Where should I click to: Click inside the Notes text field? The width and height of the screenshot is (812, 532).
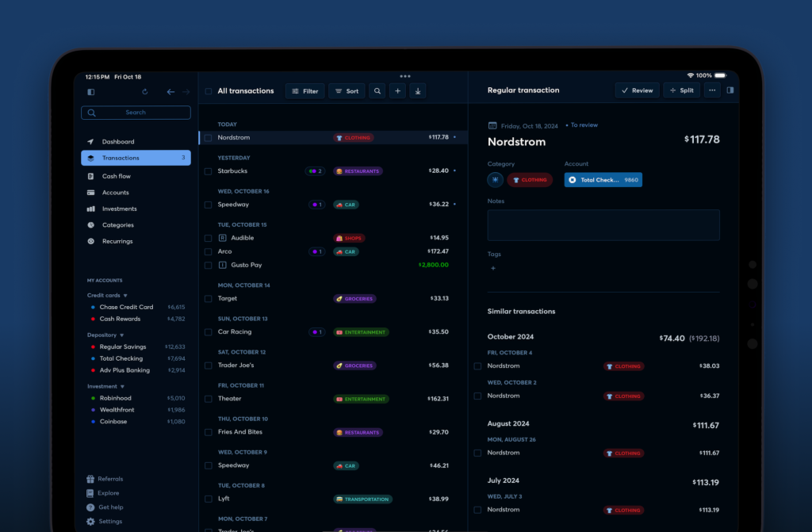[603, 225]
